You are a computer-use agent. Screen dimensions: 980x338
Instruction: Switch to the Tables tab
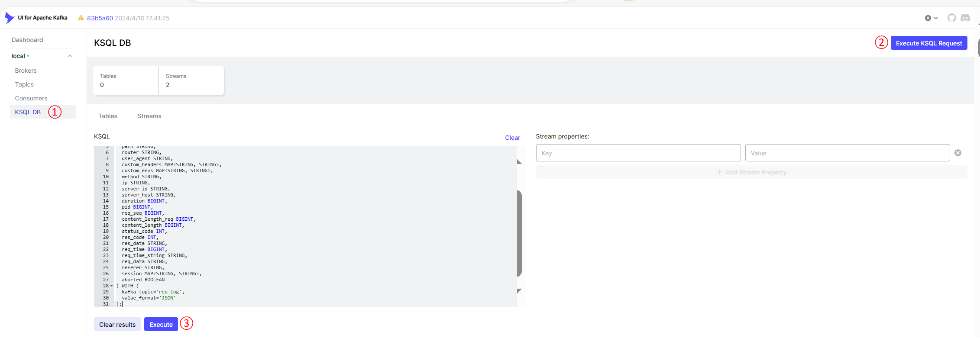point(108,116)
